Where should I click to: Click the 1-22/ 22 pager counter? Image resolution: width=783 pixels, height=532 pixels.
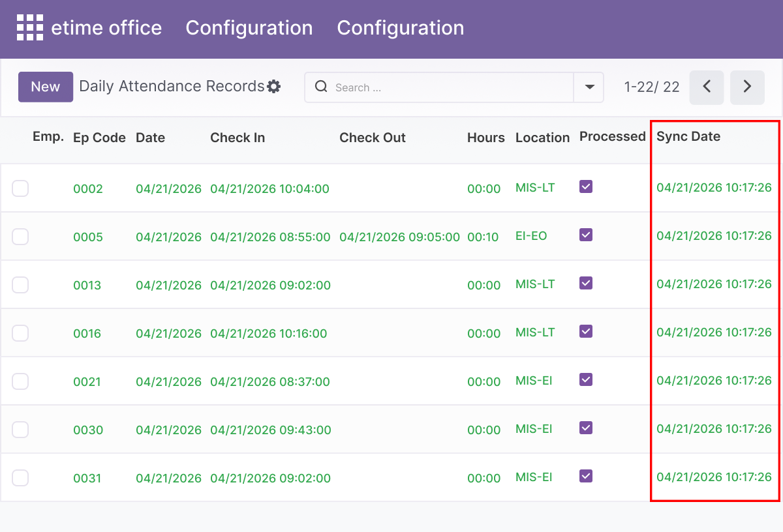tap(652, 87)
